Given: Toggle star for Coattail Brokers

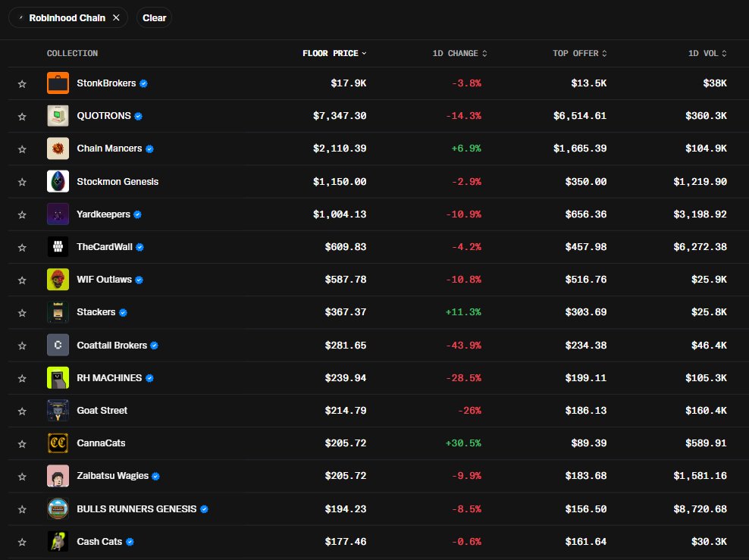Looking at the screenshot, I should point(22,346).
